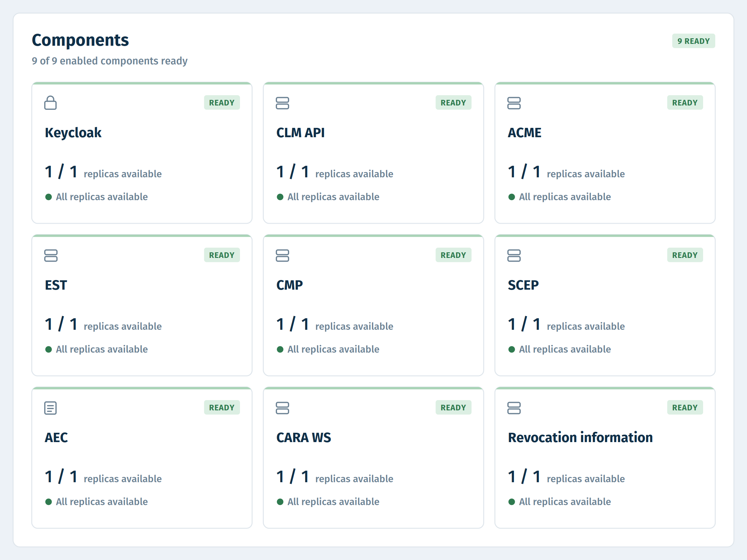Click the server icon on the EST card
The height and width of the screenshot is (560, 747).
pos(51,255)
